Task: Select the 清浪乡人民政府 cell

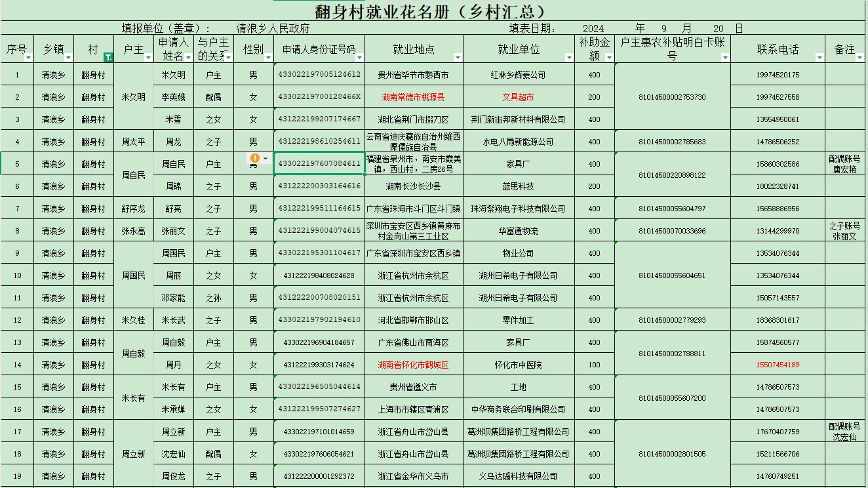Action: 273,28
